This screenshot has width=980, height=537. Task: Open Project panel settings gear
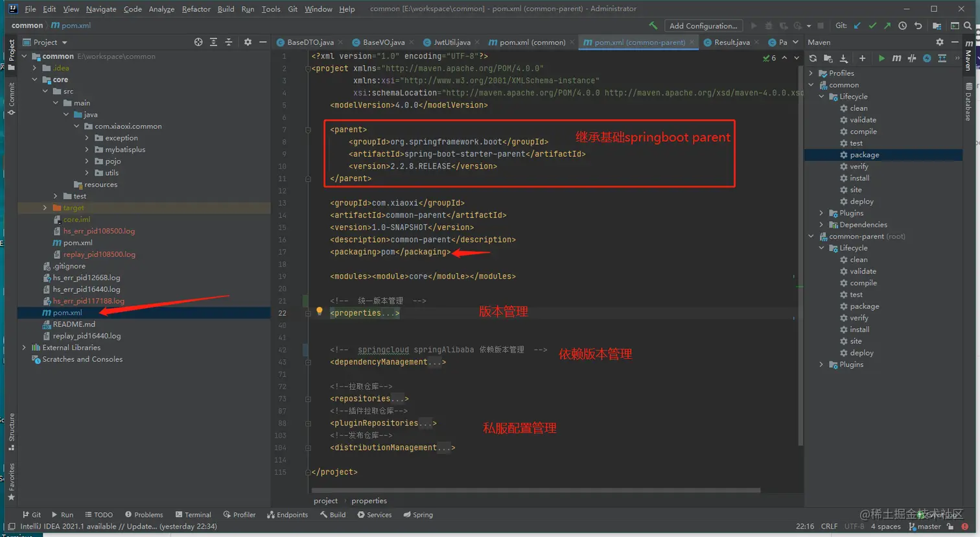point(248,42)
